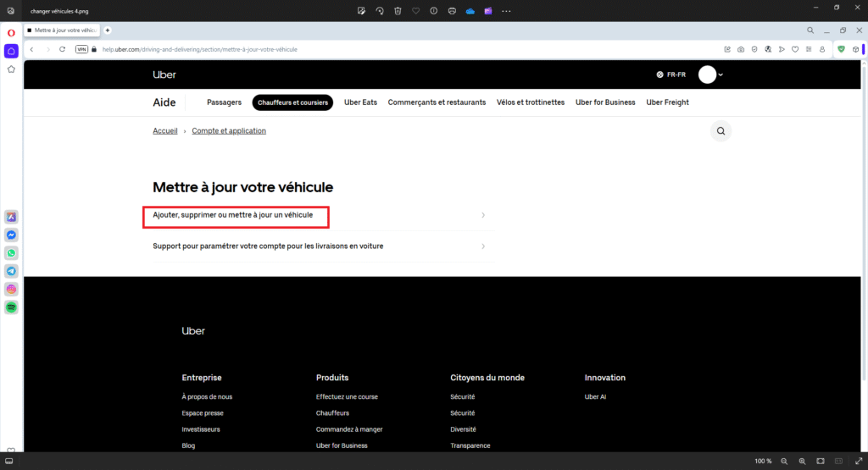Select the Passagers help tab
The height and width of the screenshot is (470, 868).
pyautogui.click(x=224, y=102)
